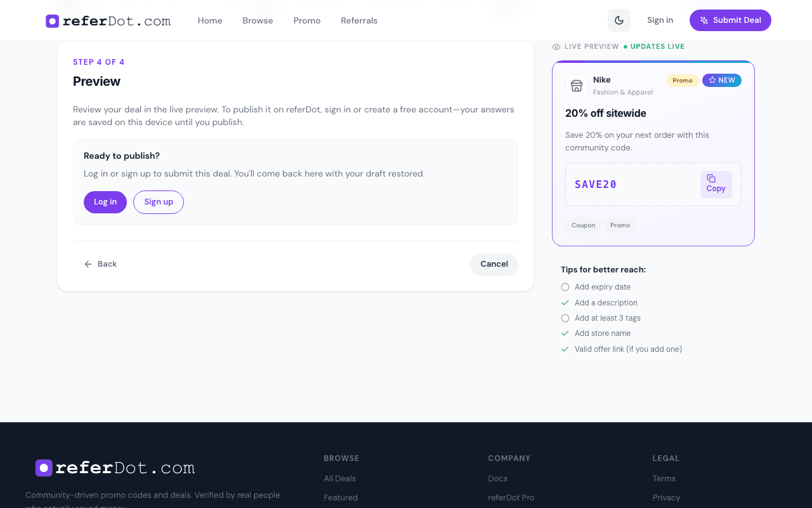Click the Sign up button
812x508 pixels.
coord(159,202)
